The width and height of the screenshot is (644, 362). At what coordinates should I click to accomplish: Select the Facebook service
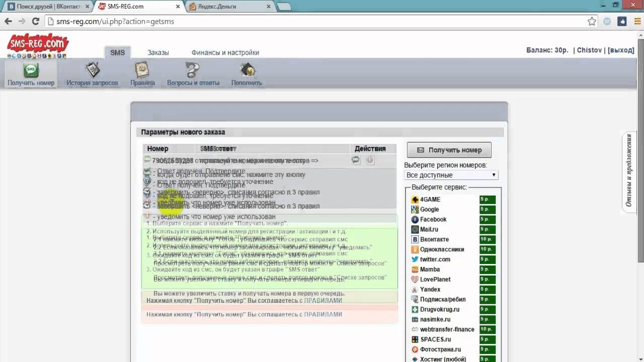pos(433,220)
